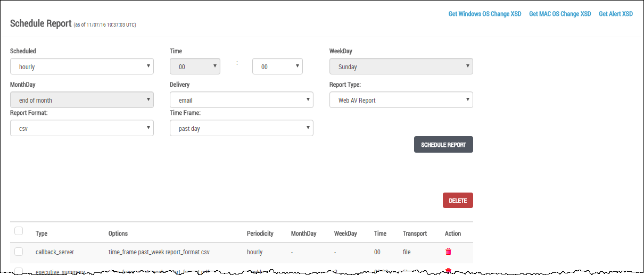This screenshot has height=275, width=644.
Task: Click the SCHEDULE REPORT button
Action: (x=443, y=145)
